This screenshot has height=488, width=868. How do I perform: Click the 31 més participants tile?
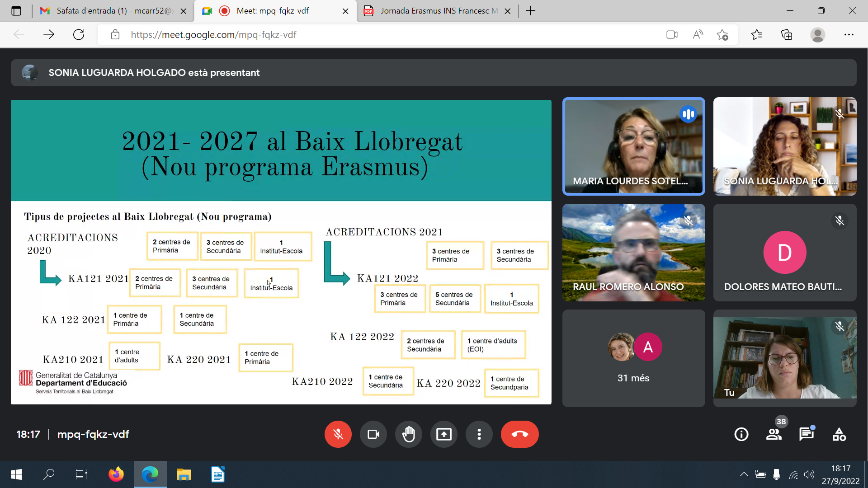[633, 358]
